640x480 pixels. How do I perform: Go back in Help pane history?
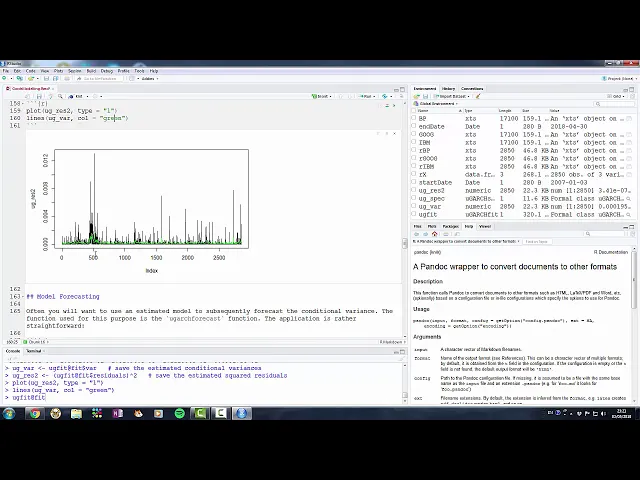[416, 234]
